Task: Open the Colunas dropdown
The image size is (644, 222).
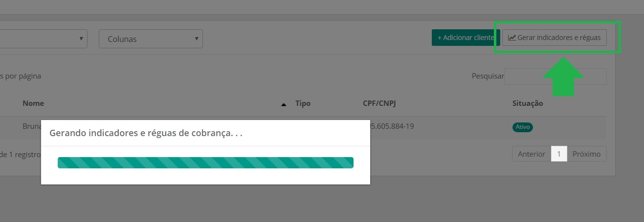Action: tap(151, 39)
